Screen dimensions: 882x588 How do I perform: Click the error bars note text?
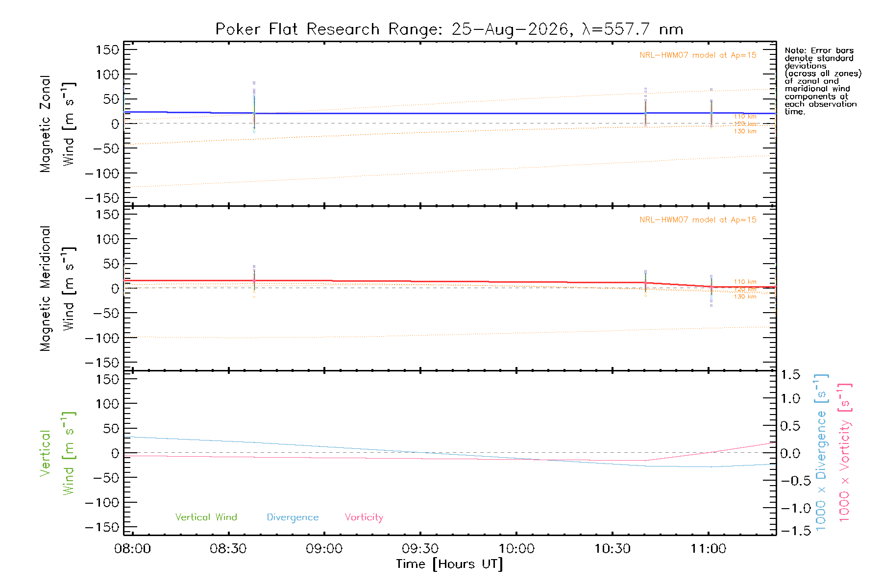tap(823, 81)
